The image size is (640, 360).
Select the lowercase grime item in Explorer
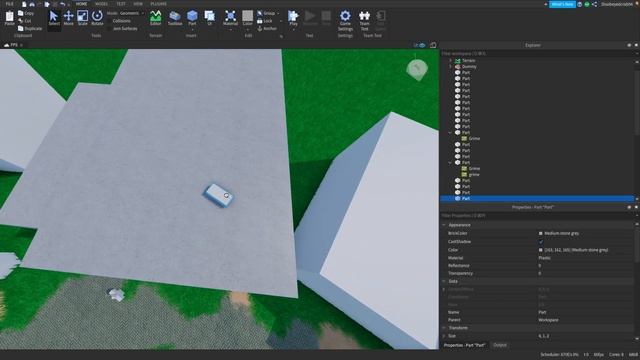click(x=474, y=175)
